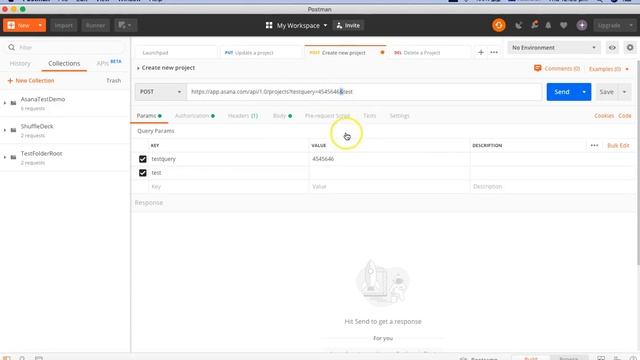This screenshot has height=360, width=640.
Task: Click the Import button
Action: coord(64,25)
